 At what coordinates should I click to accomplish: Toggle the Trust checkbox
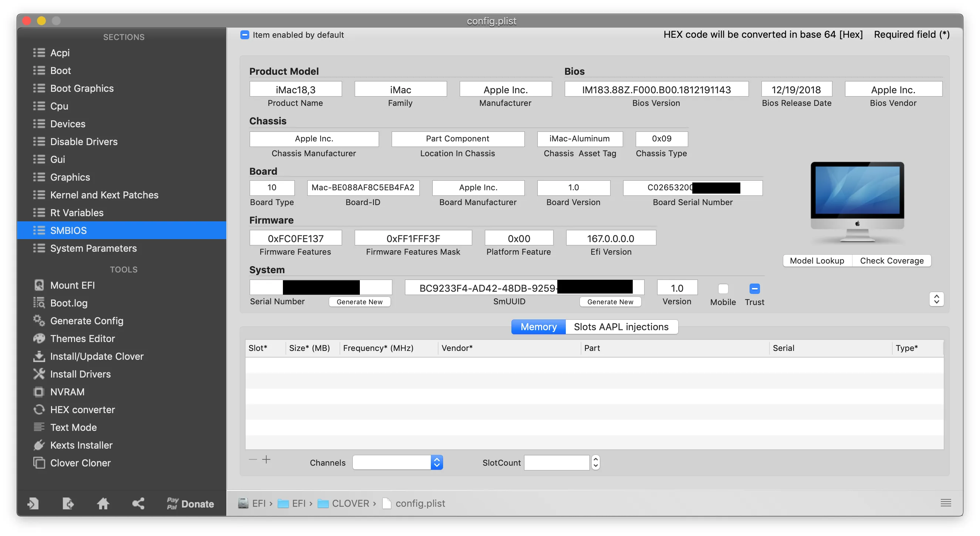(x=754, y=289)
